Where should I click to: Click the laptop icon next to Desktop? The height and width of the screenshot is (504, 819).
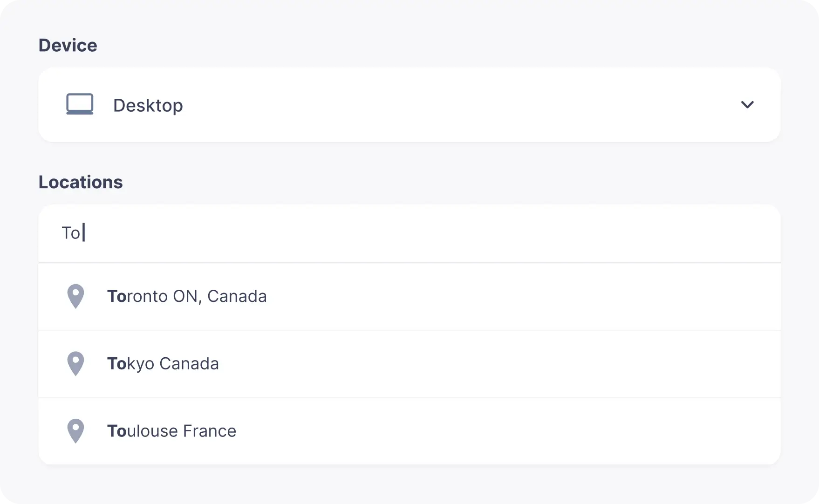pos(80,104)
